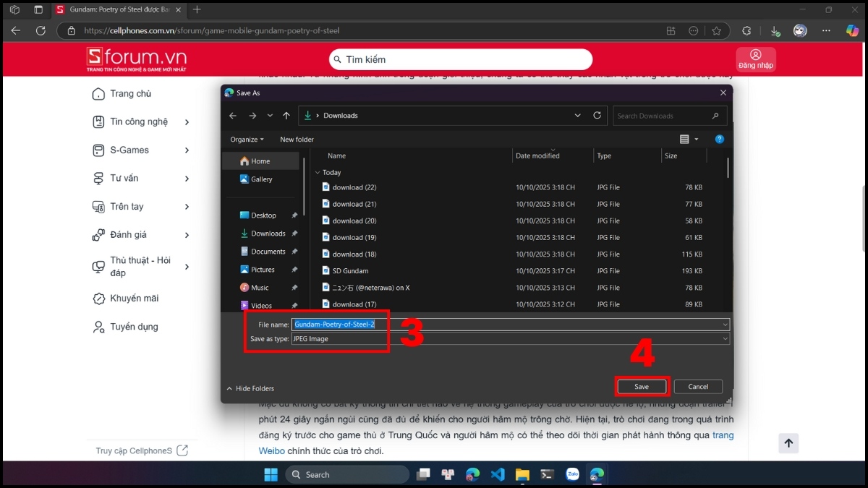Viewport: 868px width, 488px height.
Task: Collapse the Today group in file list
Action: [318, 173]
